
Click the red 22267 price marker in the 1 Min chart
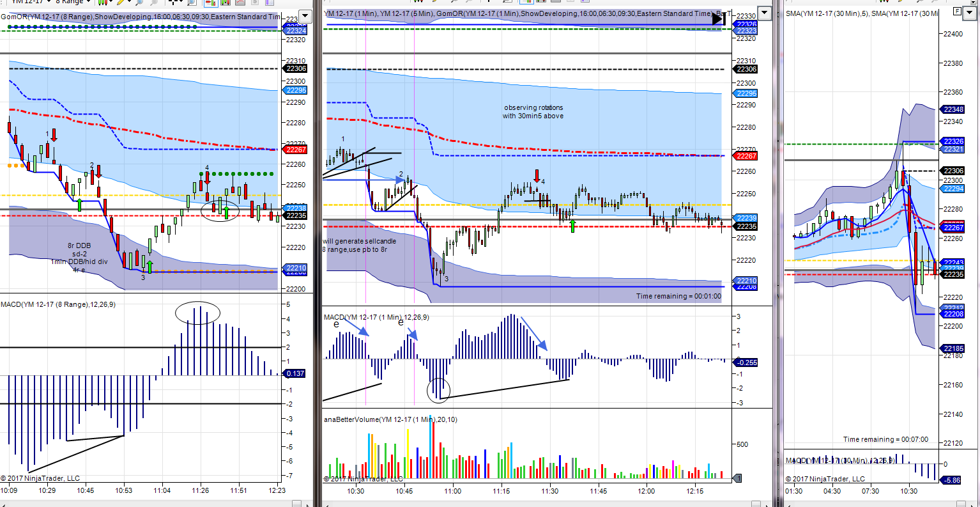tap(746, 156)
